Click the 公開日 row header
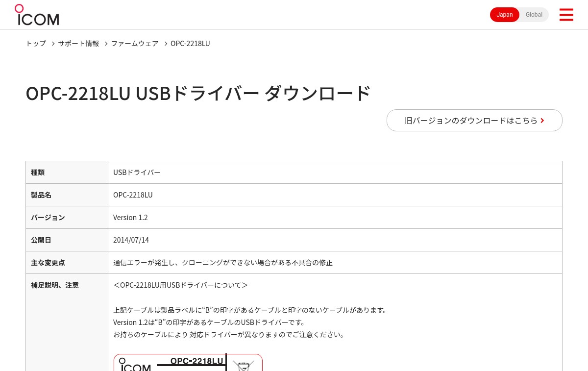This screenshot has height=371, width=588. [x=67, y=240]
